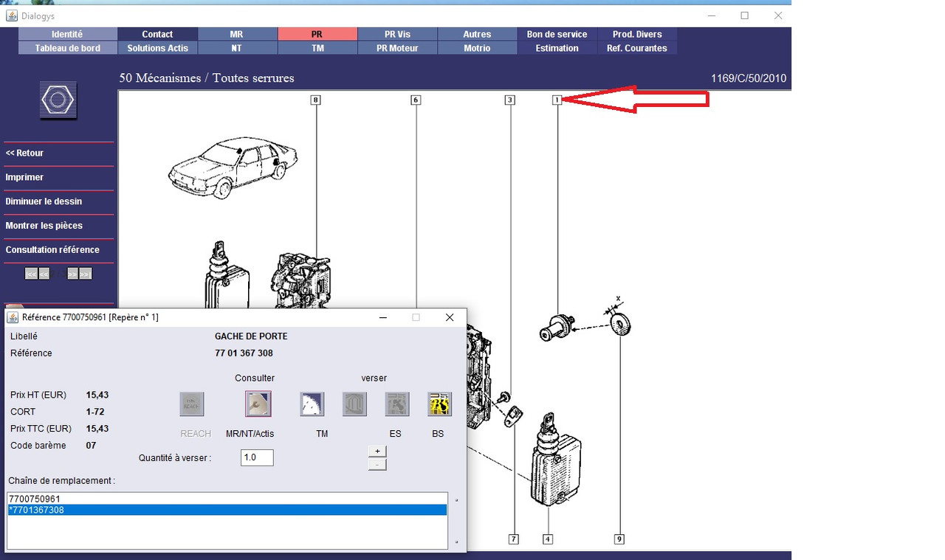Select part marker 1 on diagram
The width and height of the screenshot is (945, 560).
click(557, 100)
